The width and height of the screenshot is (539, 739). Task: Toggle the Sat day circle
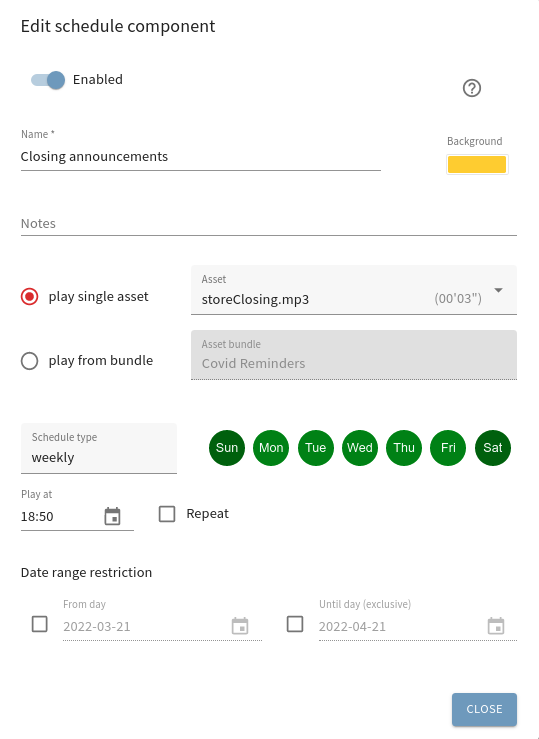pyautogui.click(x=492, y=448)
